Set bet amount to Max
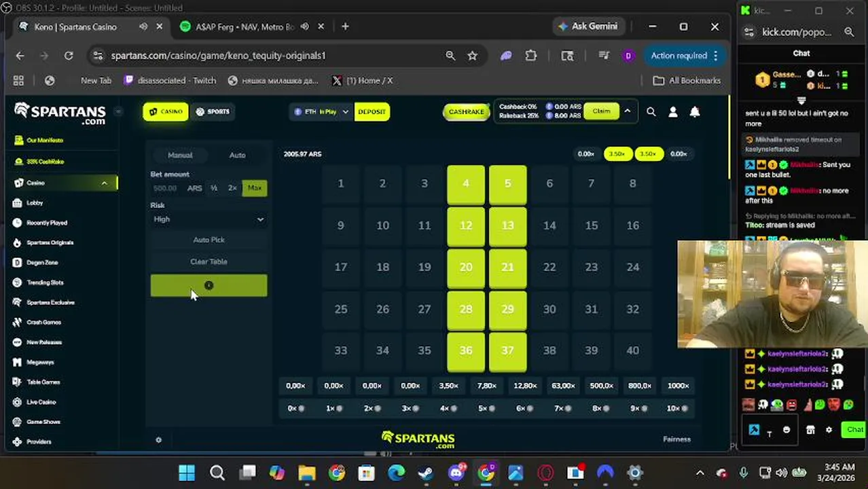868x489 pixels. [x=255, y=188]
